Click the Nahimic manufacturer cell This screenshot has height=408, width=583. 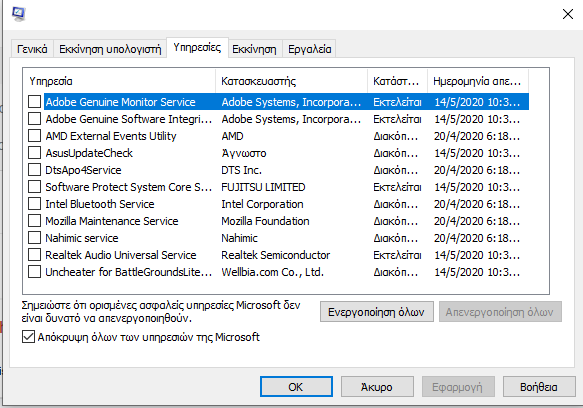(239, 238)
